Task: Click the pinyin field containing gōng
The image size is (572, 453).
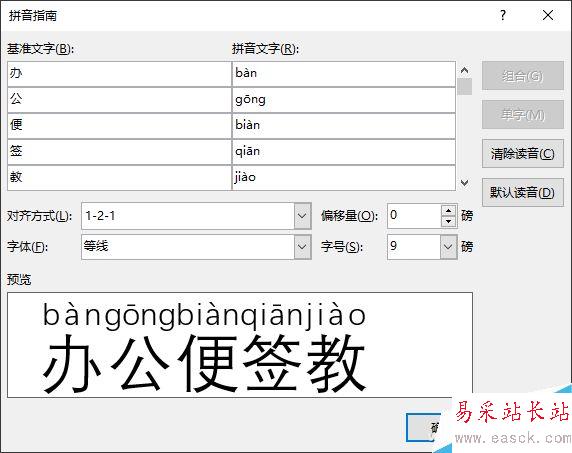Action: point(344,100)
